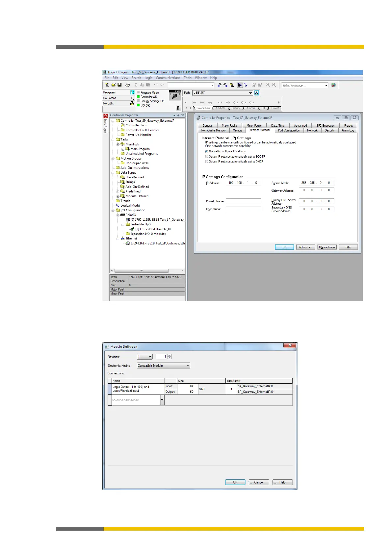Click the Print toolbar icon
Viewport: 392px width, 554px height.
pos(127,85)
